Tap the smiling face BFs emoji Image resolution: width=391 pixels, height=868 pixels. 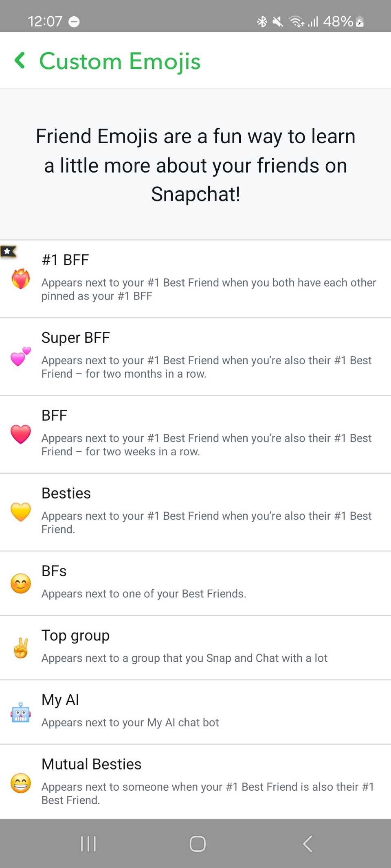point(21,583)
